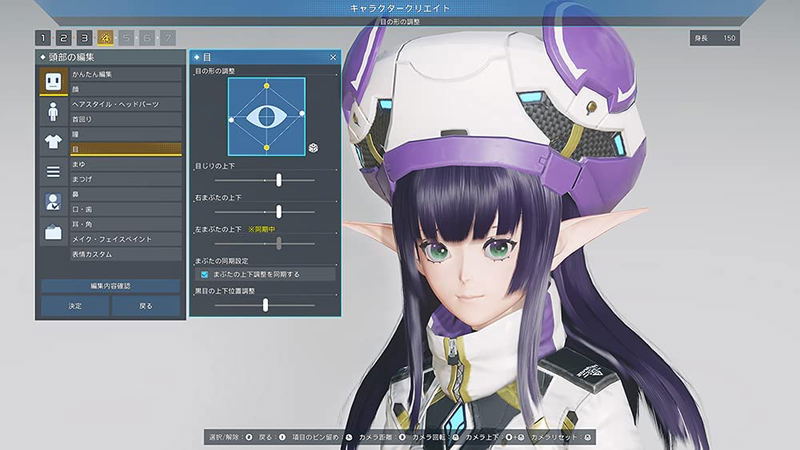Choose 表情カスタム from the head menu
800x450 pixels.
125,254
